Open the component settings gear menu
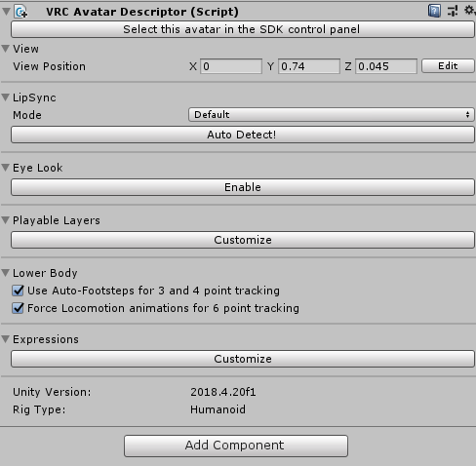 pos(470,11)
